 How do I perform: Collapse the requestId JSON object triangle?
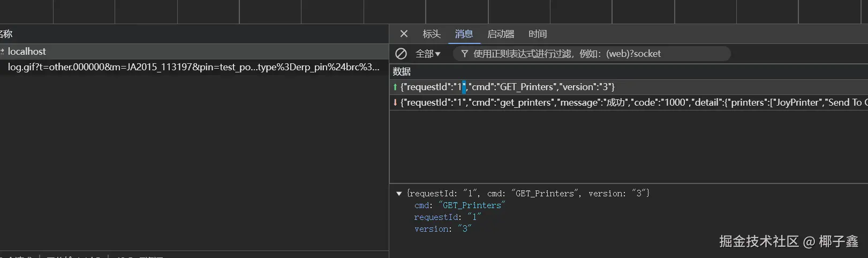click(399, 194)
